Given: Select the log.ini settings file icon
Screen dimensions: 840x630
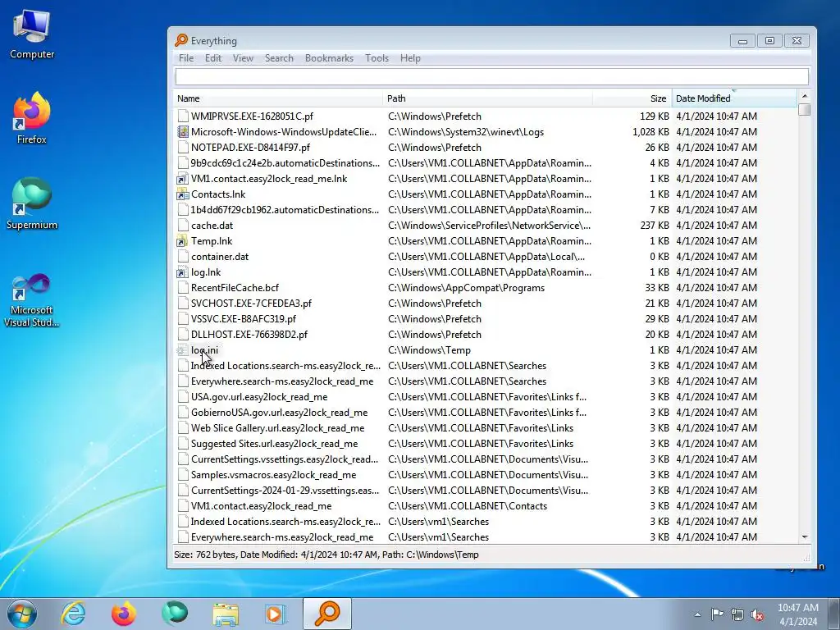Looking at the screenshot, I should pyautogui.click(x=183, y=350).
